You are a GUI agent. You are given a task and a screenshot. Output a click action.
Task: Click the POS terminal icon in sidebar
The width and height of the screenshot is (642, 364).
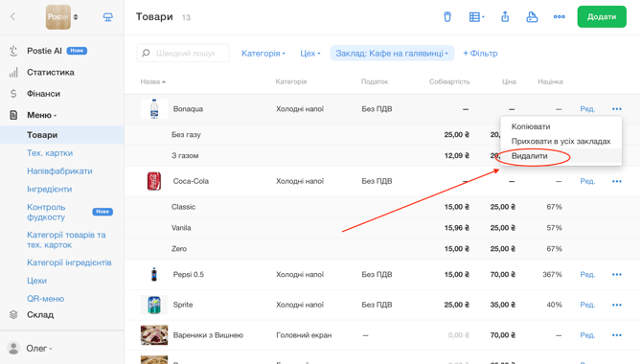tap(107, 17)
